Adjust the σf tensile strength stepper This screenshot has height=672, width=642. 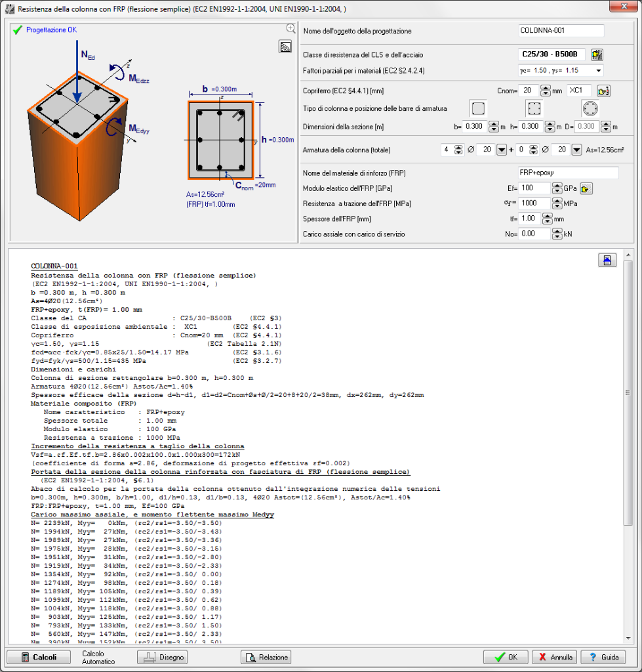click(557, 203)
